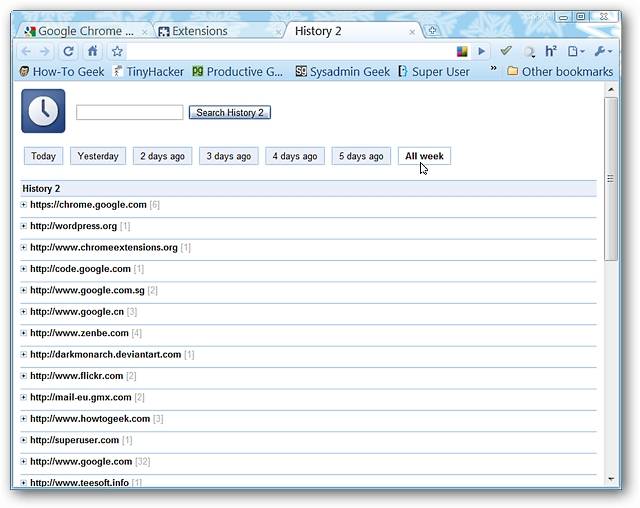Open the wrench tools menu
Viewport: 640px width, 508px height.
603,51
